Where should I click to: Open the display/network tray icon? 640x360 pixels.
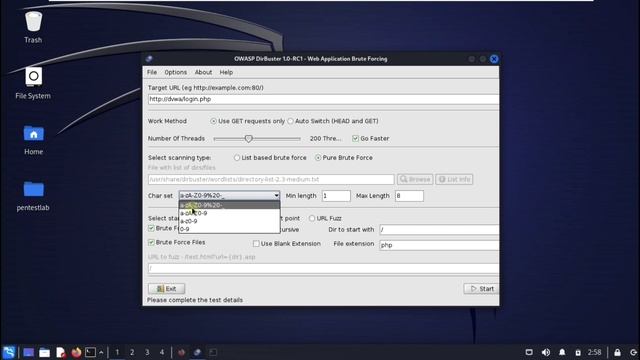(529, 352)
